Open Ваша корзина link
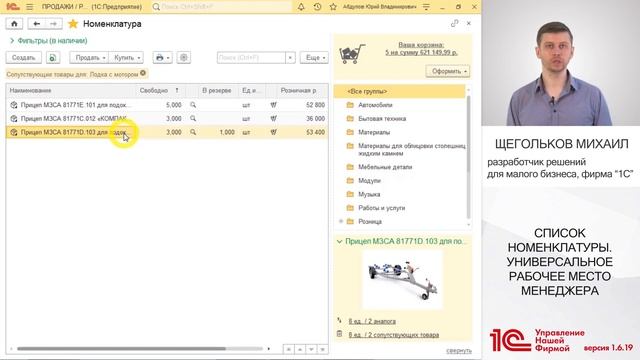The width and height of the screenshot is (640, 360). (421, 49)
